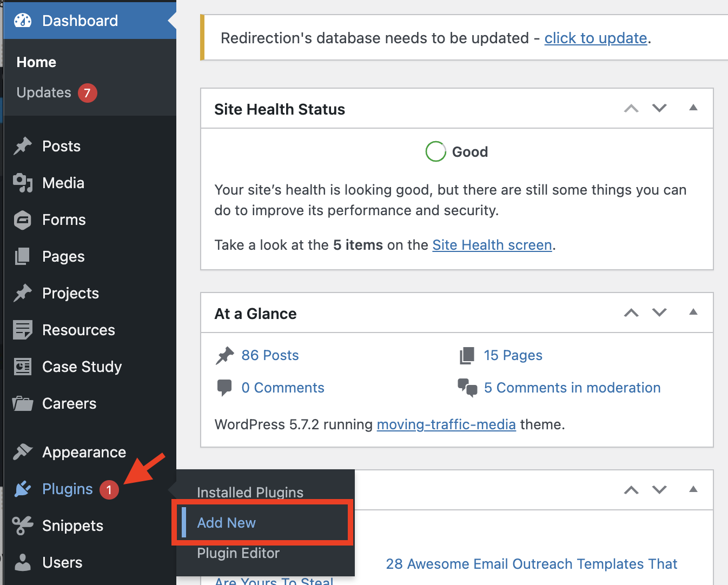Click the Snippets scissors icon

pos(22,526)
